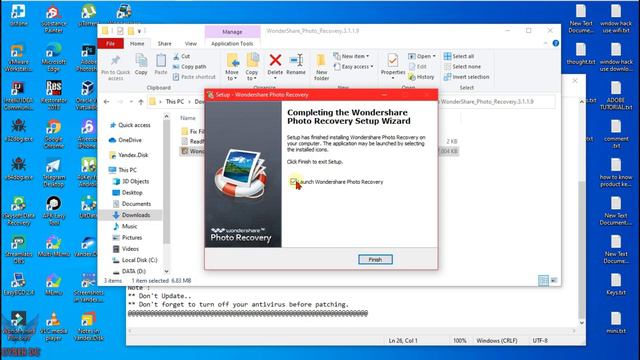Switch to the View ribbon tab
Screen dimensions: 640x360
click(x=191, y=44)
